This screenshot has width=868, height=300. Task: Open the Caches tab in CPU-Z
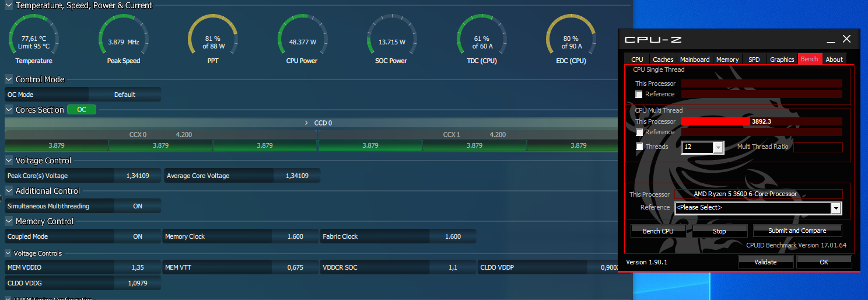click(663, 60)
